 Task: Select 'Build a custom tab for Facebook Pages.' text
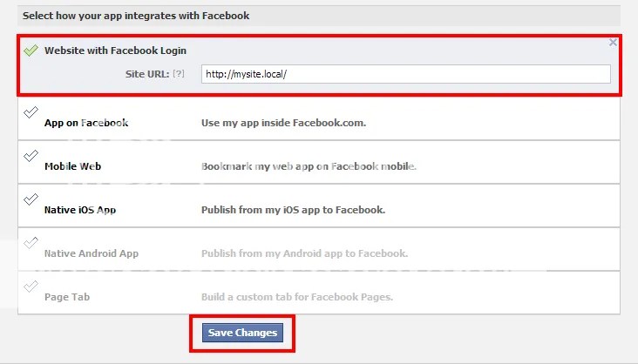coord(297,297)
